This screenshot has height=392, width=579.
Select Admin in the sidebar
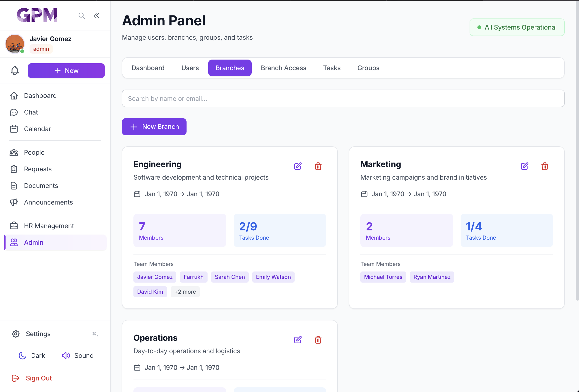(x=55, y=242)
